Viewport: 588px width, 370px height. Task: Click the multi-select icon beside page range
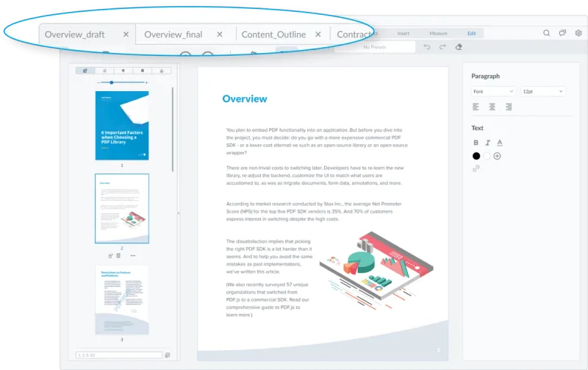tap(168, 355)
